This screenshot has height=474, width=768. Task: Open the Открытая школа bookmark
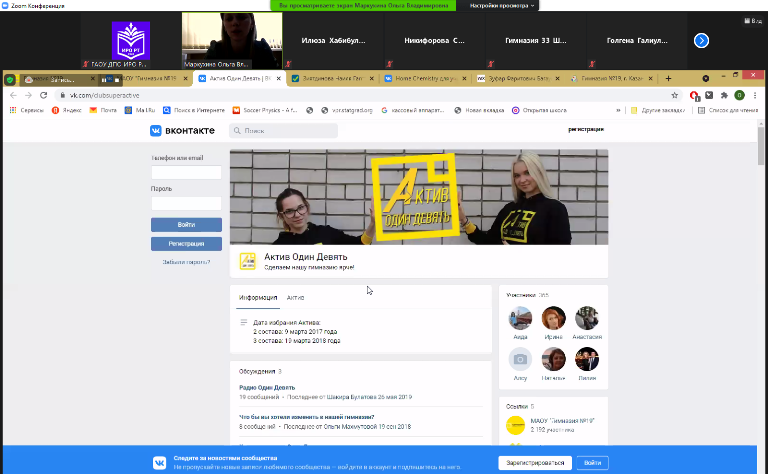click(539, 110)
